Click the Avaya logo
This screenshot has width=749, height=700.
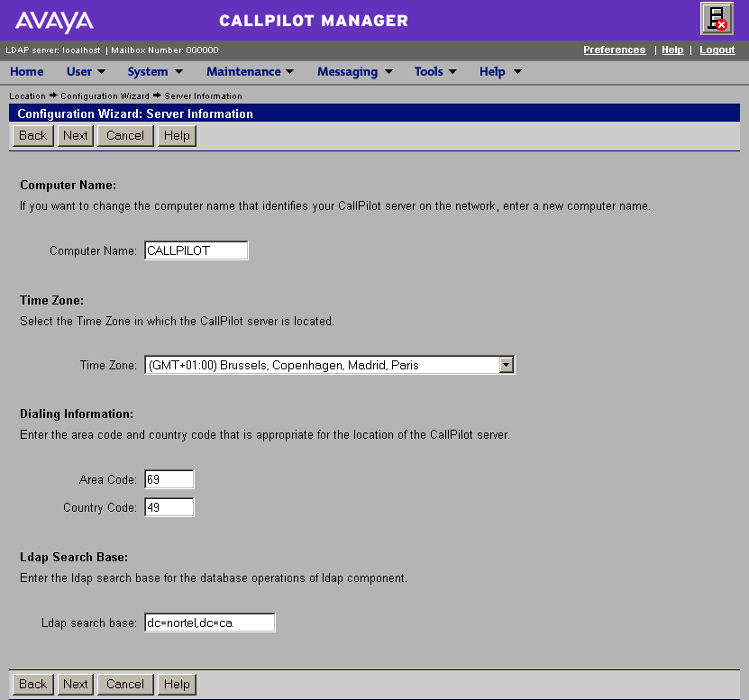click(x=54, y=22)
